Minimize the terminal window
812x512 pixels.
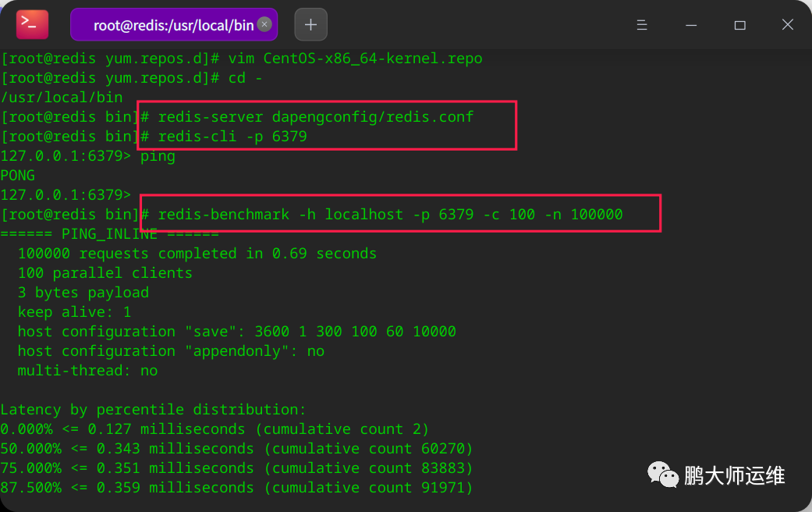(x=691, y=25)
